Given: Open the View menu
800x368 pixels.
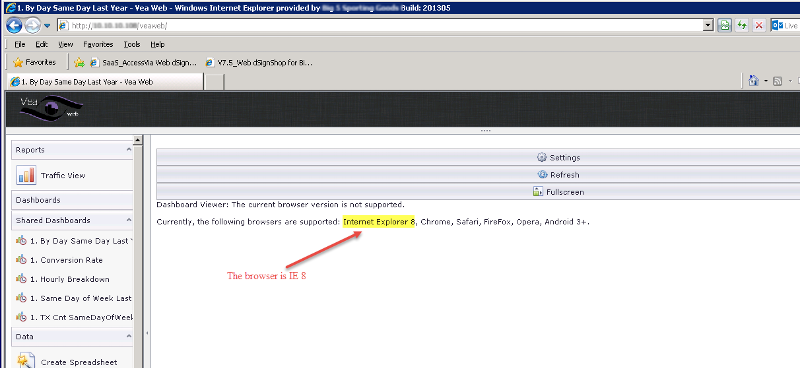Looking at the screenshot, I should pyautogui.click(x=65, y=44).
